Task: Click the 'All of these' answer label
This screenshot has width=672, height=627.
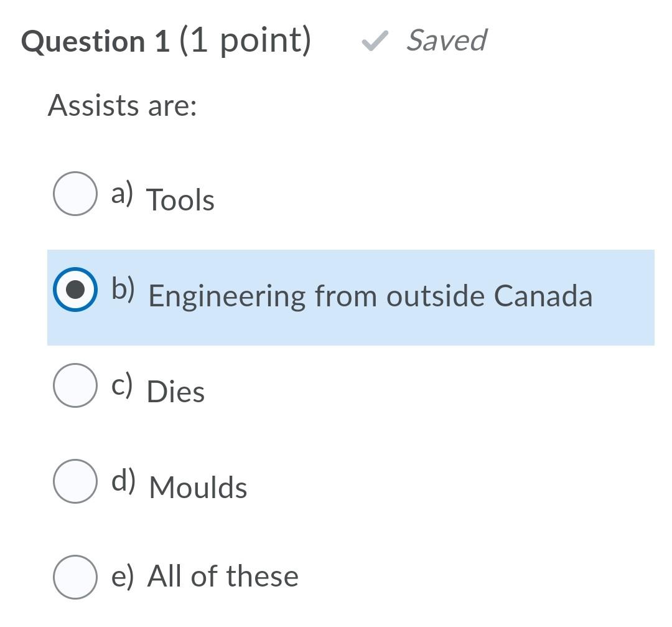Action: click(x=222, y=576)
